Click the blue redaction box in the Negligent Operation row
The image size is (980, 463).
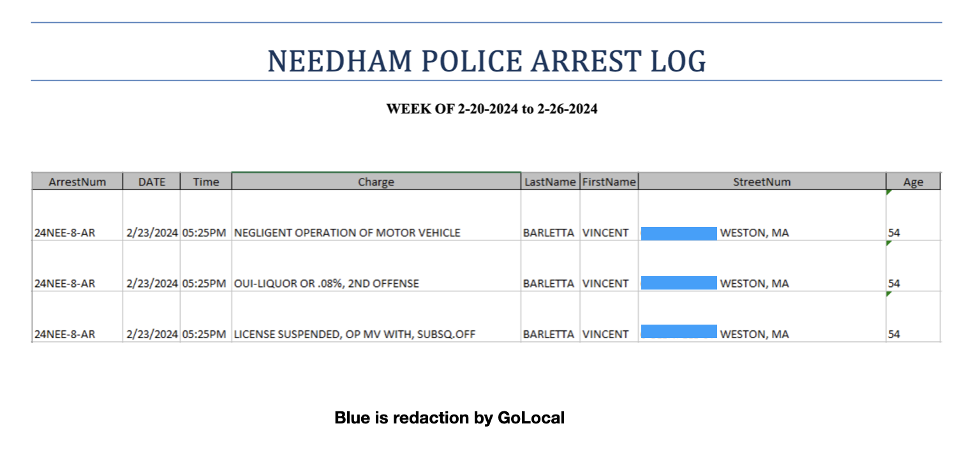[x=679, y=233]
